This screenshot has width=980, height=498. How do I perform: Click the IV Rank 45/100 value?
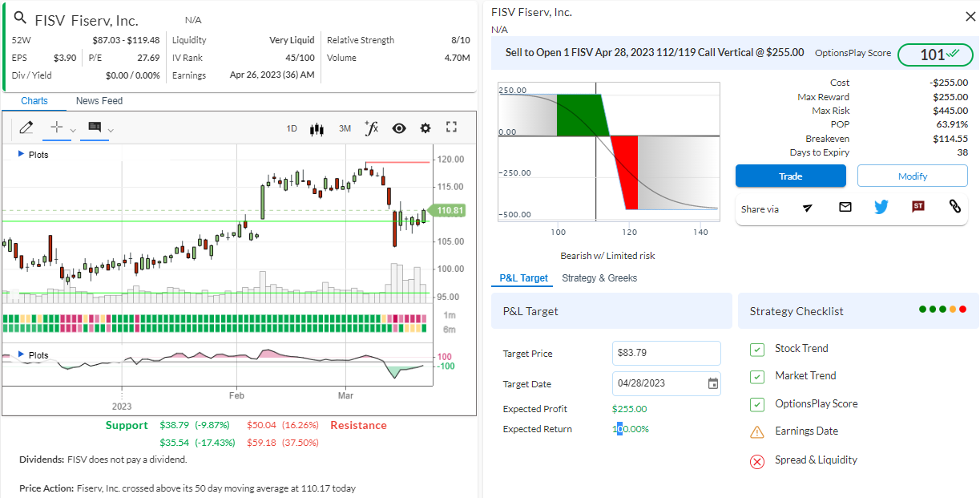pos(300,58)
